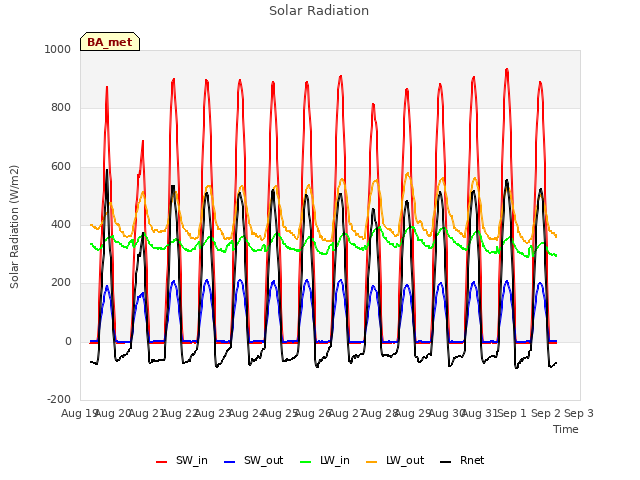The image size is (640, 480).
Task: Click the 1000 y-axis tick label
Action: 58,49
